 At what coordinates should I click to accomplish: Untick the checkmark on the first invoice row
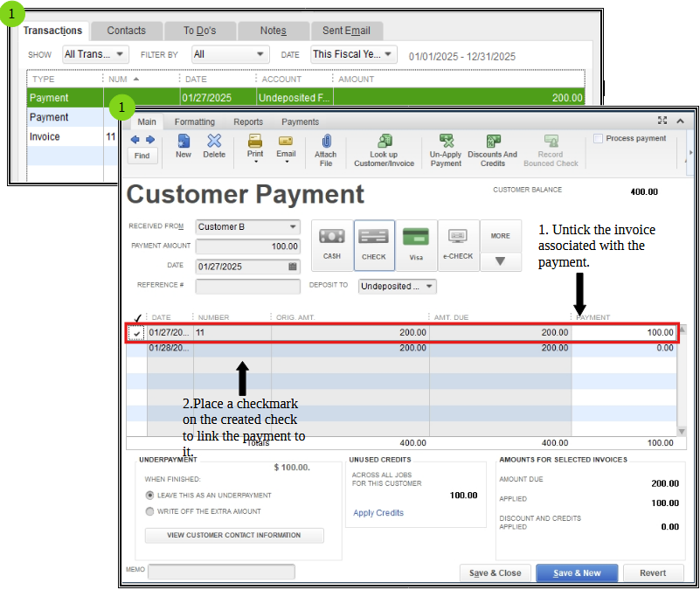136,332
